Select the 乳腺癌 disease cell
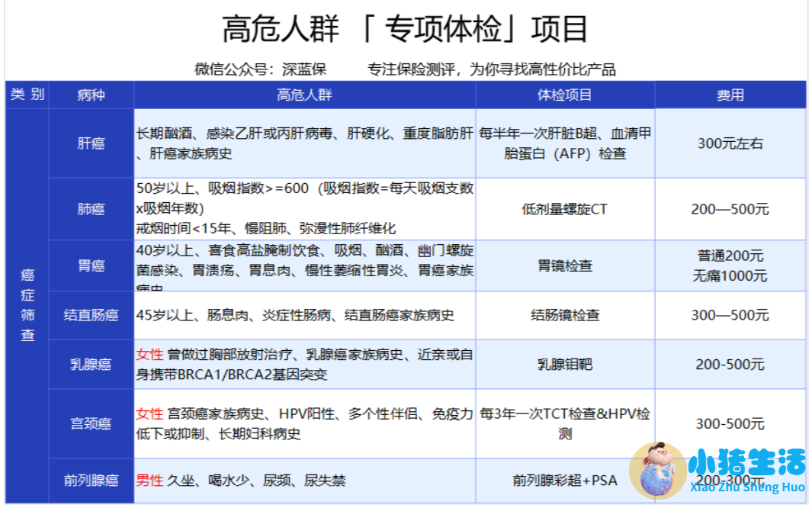 91,364
